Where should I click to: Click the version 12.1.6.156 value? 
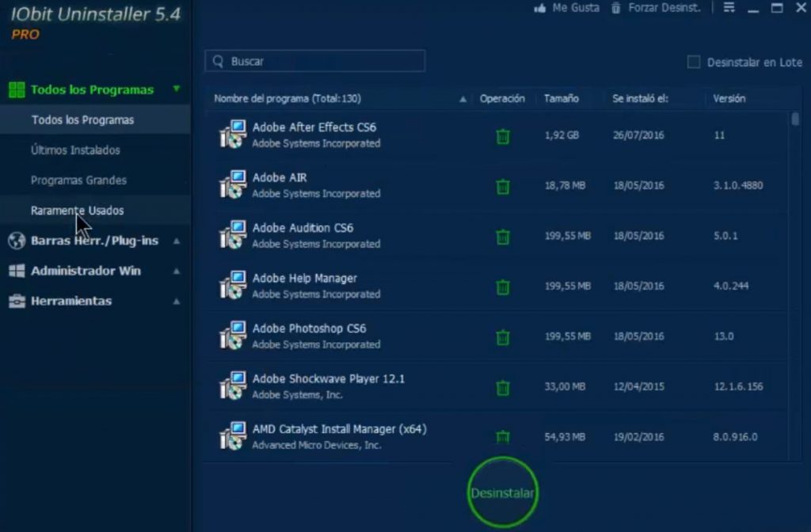click(x=738, y=386)
